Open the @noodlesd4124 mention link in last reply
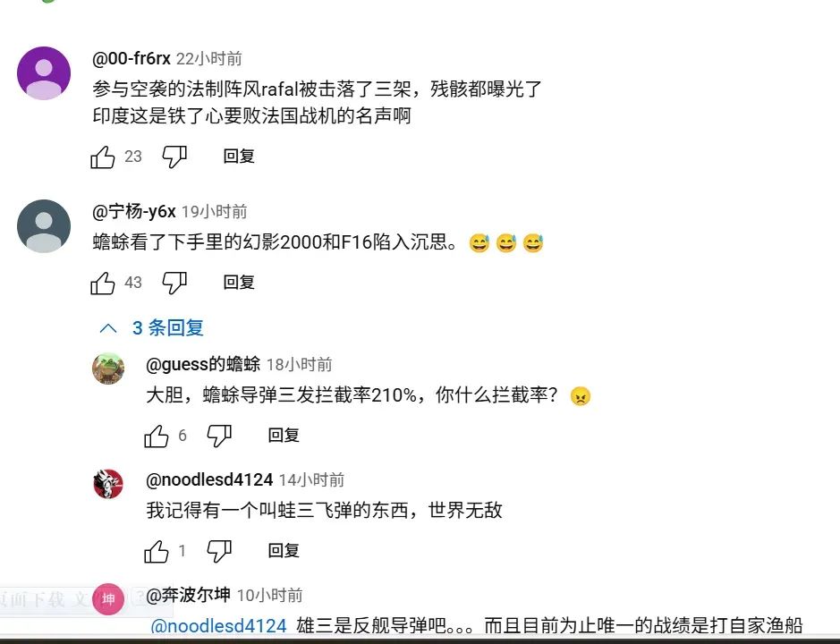This screenshot has height=644, width=840. [218, 626]
